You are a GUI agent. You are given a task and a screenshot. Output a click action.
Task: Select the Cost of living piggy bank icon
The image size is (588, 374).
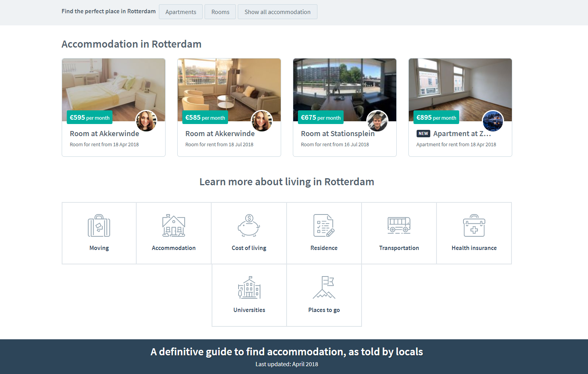click(249, 226)
